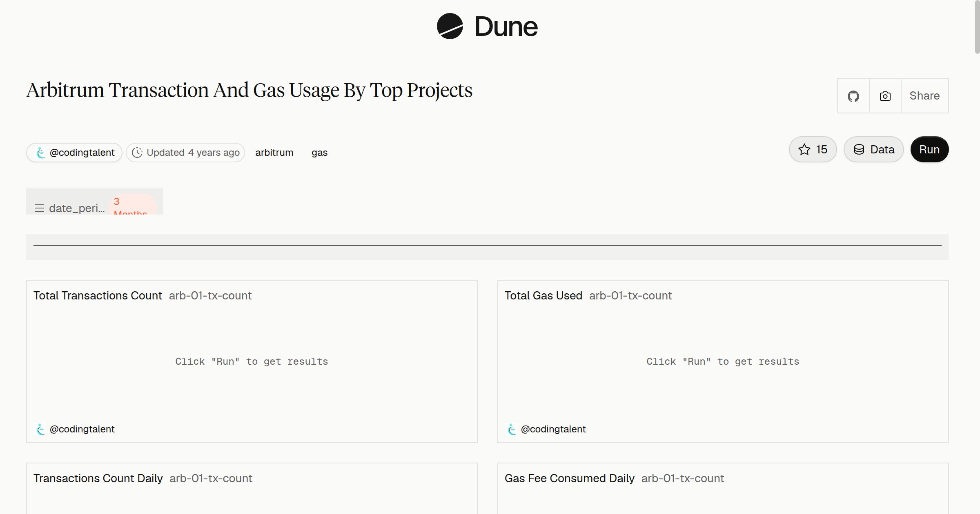Click the Dune logo icon
This screenshot has width=980, height=514.
pos(450,26)
